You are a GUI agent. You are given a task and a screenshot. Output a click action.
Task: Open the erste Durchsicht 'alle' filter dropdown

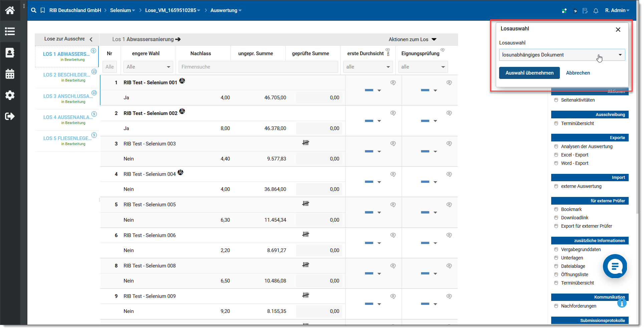point(368,67)
